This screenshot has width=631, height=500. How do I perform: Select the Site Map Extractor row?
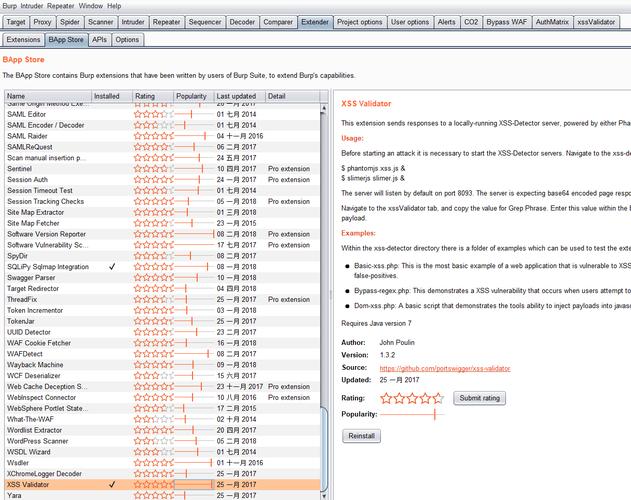(163, 212)
